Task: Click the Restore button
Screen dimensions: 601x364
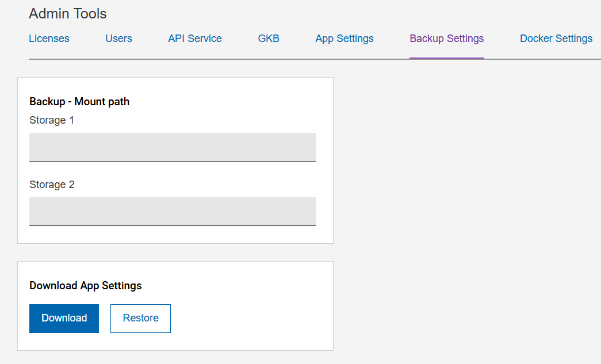Action: [140, 318]
